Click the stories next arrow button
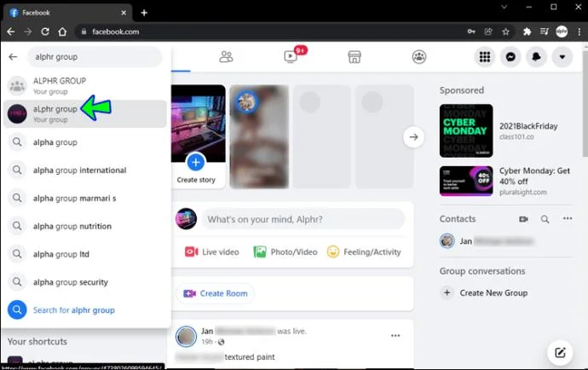588x370 pixels. click(413, 137)
